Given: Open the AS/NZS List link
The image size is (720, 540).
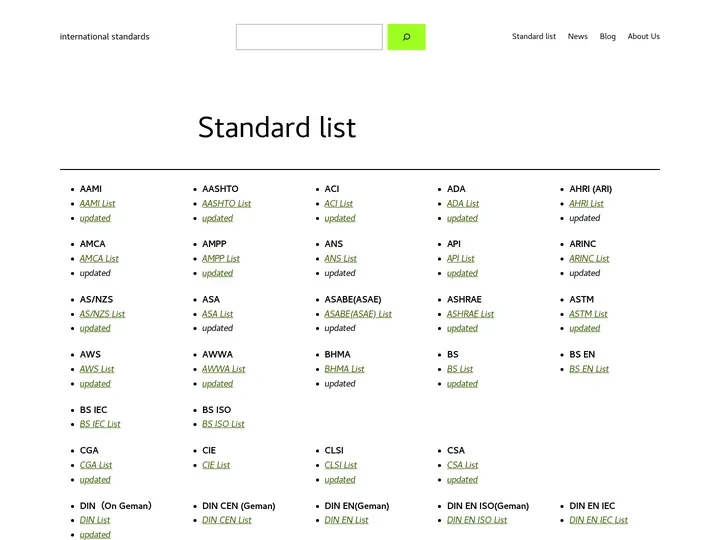Looking at the screenshot, I should click(102, 314).
